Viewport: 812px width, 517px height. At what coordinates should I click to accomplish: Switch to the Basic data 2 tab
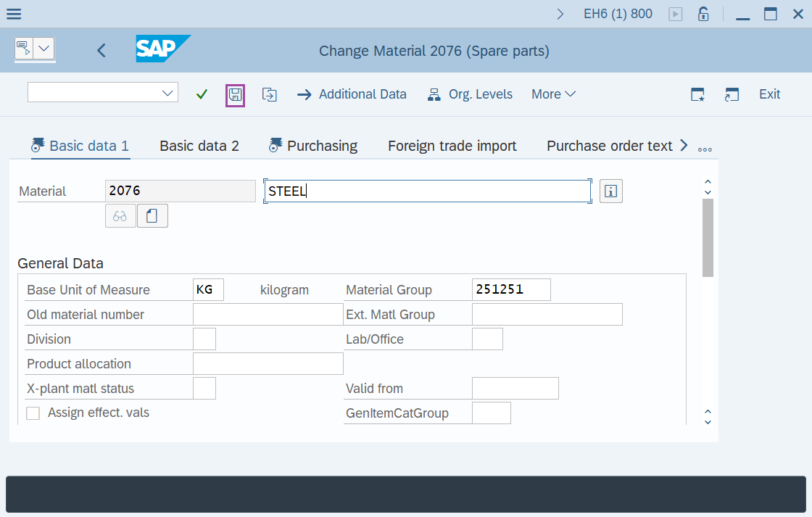point(199,146)
